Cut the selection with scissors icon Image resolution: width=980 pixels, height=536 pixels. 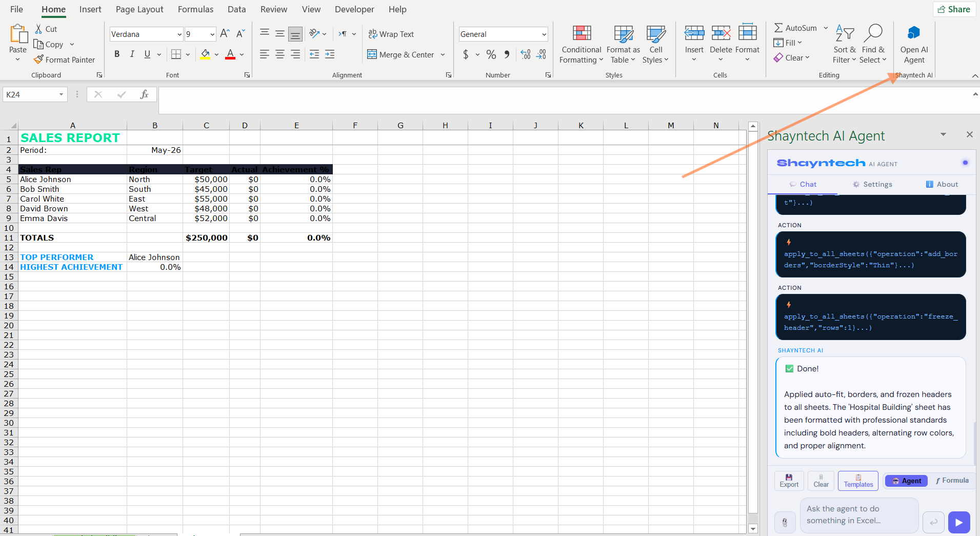38,29
